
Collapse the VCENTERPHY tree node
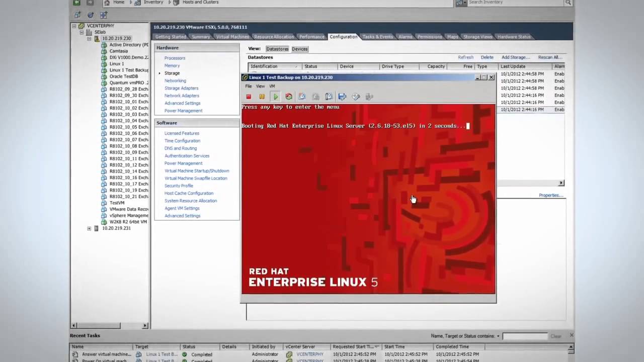[x=74, y=26]
